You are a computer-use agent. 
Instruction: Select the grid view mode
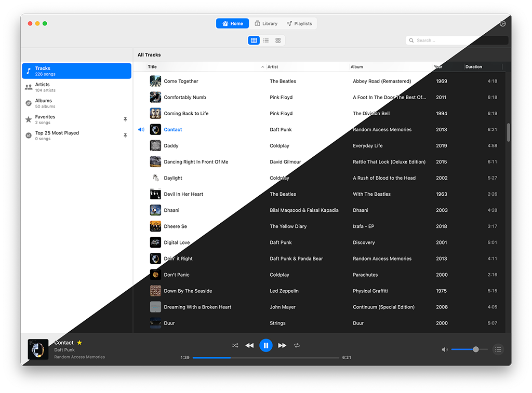pos(278,40)
